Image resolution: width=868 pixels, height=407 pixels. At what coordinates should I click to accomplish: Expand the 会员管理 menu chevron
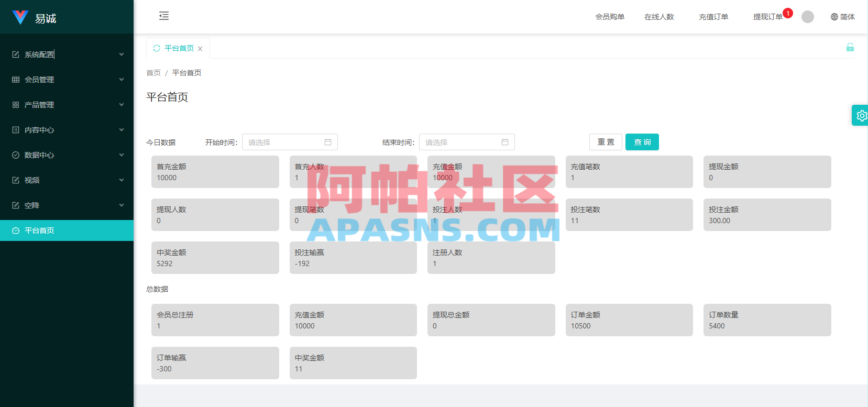122,80
